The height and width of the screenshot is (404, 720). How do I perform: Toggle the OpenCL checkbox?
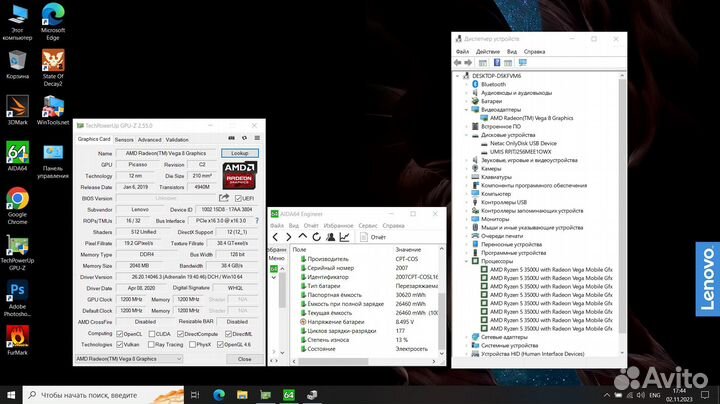120,334
